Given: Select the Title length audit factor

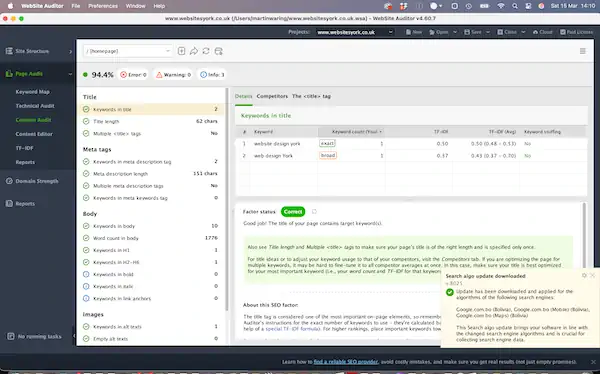Looking at the screenshot, I should point(151,121).
